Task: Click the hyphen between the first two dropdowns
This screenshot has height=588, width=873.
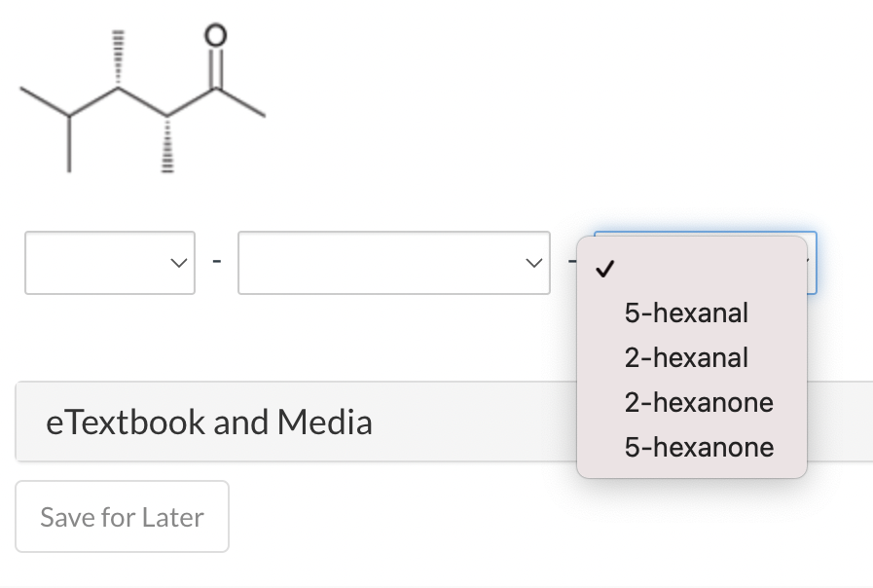Action: tap(216, 261)
